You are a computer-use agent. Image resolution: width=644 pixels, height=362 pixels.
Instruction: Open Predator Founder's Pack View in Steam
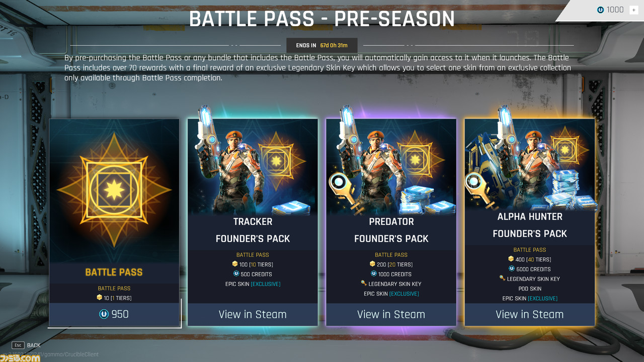point(391,314)
